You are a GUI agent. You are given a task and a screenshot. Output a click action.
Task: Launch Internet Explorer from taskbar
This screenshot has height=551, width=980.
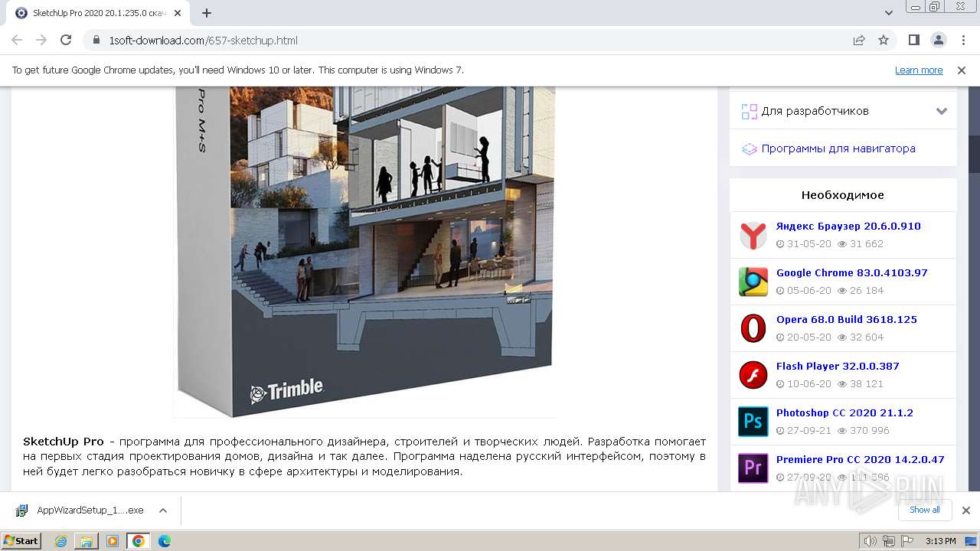click(60, 541)
